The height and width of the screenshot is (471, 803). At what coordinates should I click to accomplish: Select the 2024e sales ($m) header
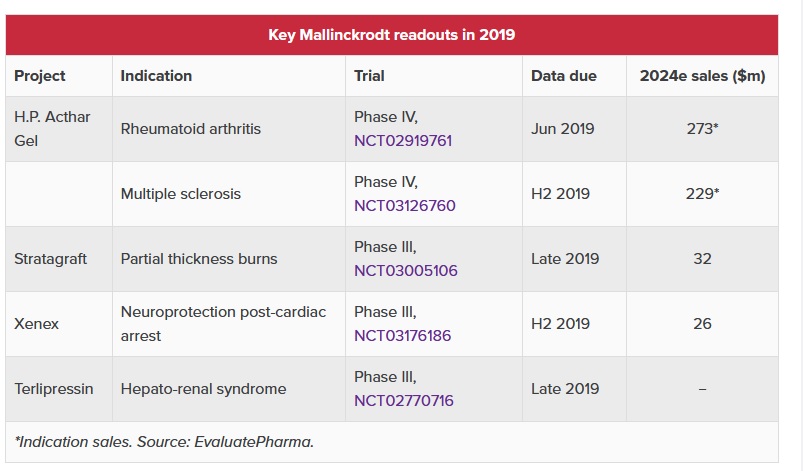click(x=701, y=76)
